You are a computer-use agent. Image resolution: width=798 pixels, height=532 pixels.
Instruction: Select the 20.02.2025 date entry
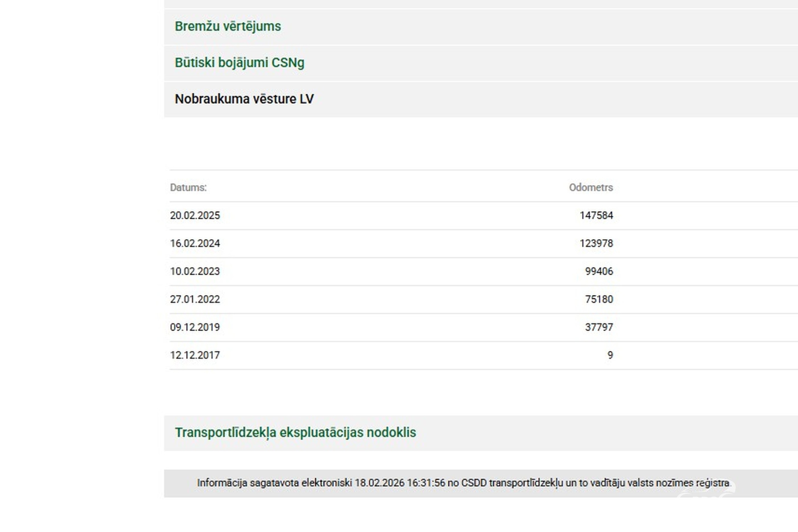(195, 215)
